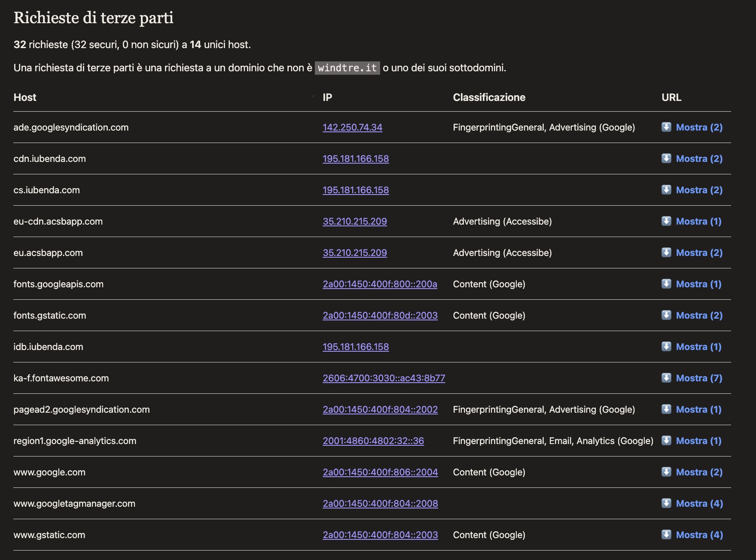Open IP address 142.250.74.34 link
756x560 pixels.
(x=352, y=127)
